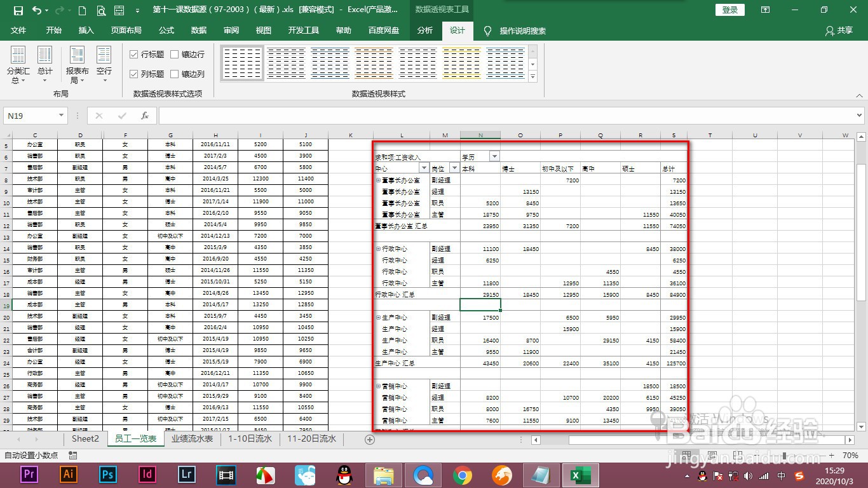Toggle the Column Headers (列标题) checkbox
The height and width of the screenshot is (488, 868).
pos(134,74)
